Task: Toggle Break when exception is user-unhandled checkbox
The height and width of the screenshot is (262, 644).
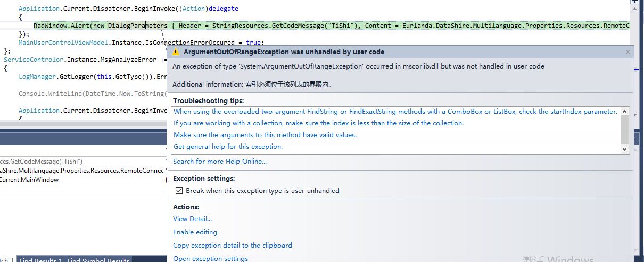Action: [x=179, y=191]
